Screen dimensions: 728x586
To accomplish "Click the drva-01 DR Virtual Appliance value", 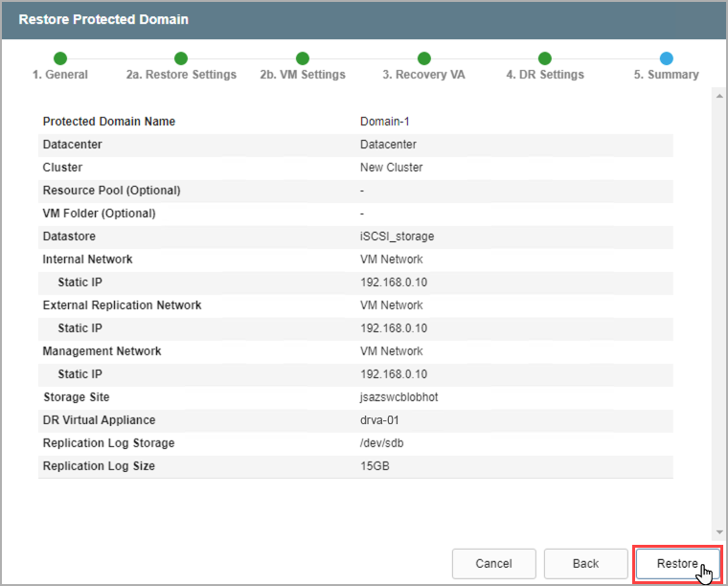I will click(x=378, y=420).
